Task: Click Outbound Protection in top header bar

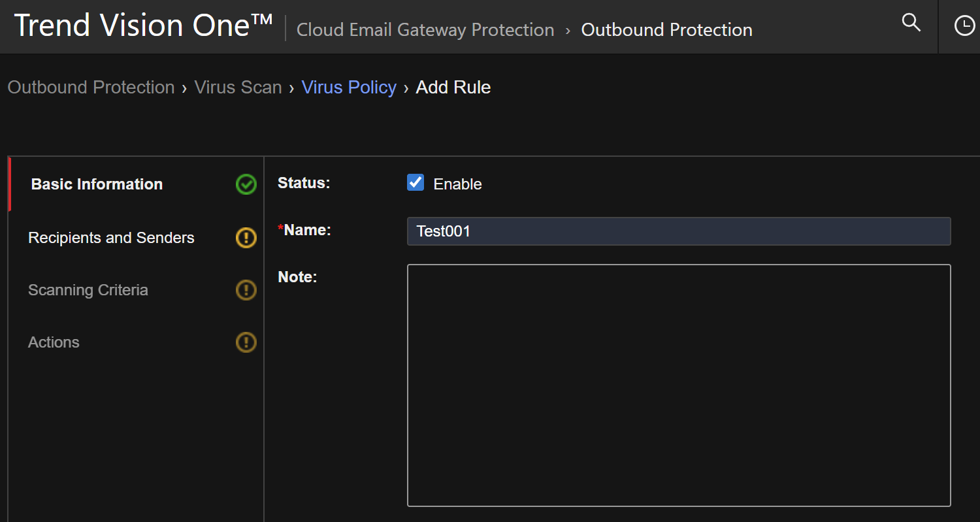Action: (x=666, y=30)
